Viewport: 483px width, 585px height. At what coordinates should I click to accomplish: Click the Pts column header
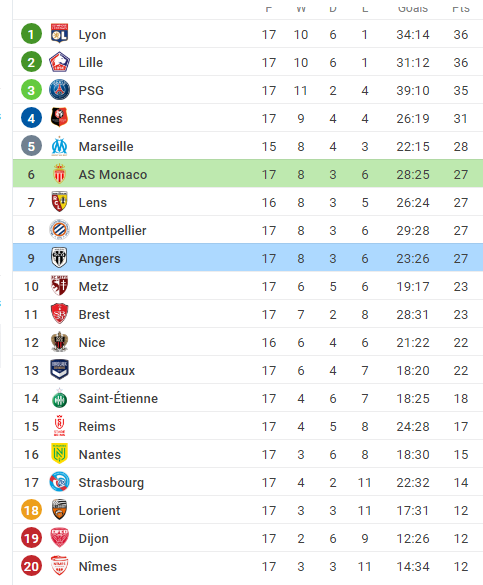[x=461, y=7]
